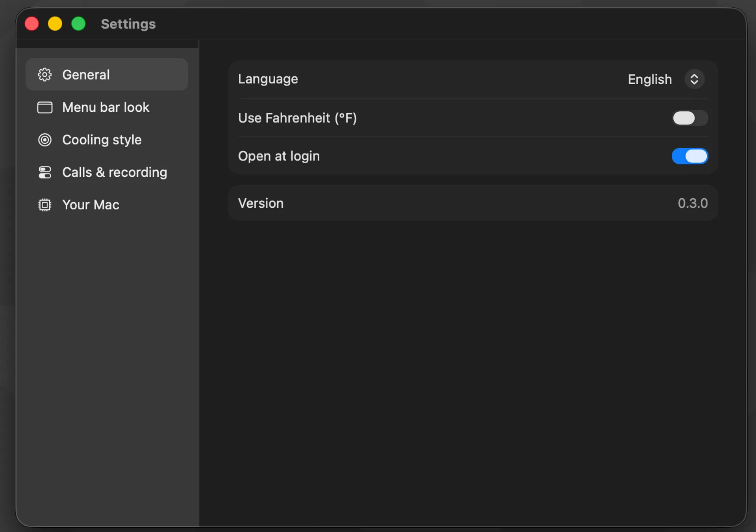Click the Version label

point(261,203)
